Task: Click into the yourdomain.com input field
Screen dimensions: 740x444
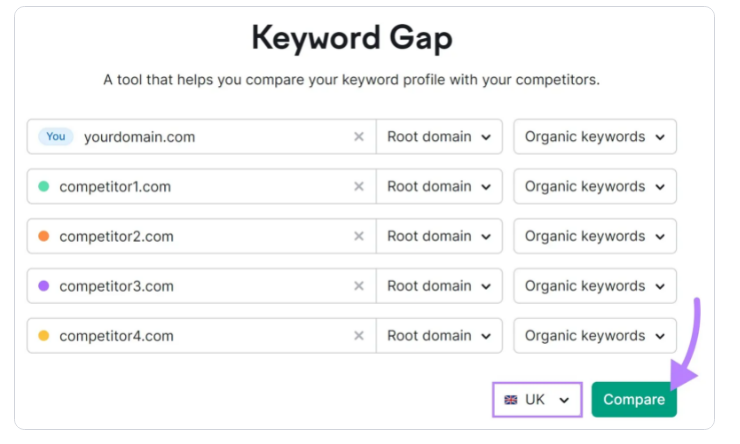Action: [200, 137]
